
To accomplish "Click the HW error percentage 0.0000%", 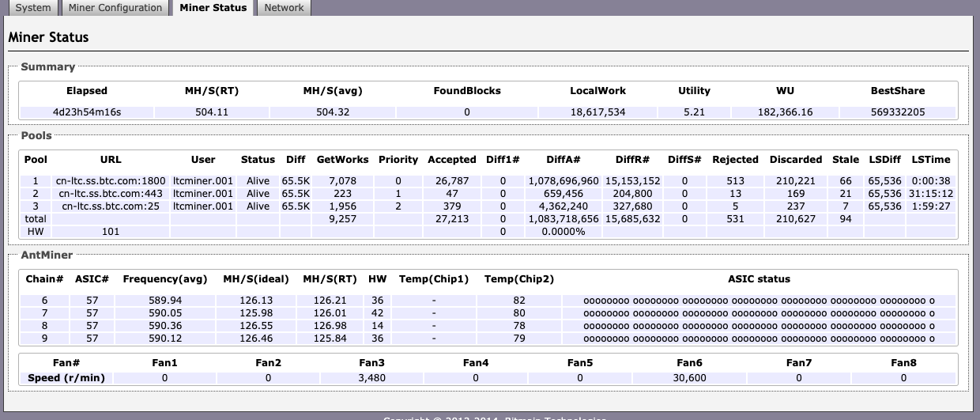I will coord(563,232).
